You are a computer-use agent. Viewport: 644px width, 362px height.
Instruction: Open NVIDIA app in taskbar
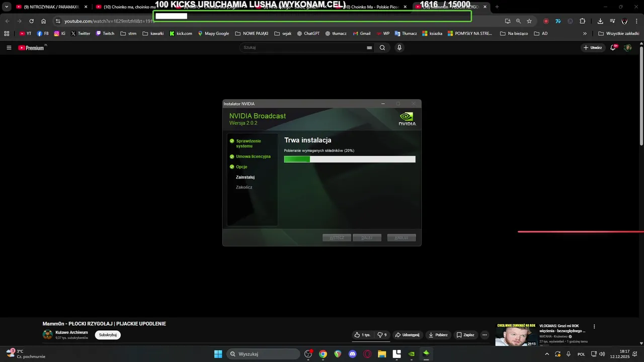(x=412, y=354)
